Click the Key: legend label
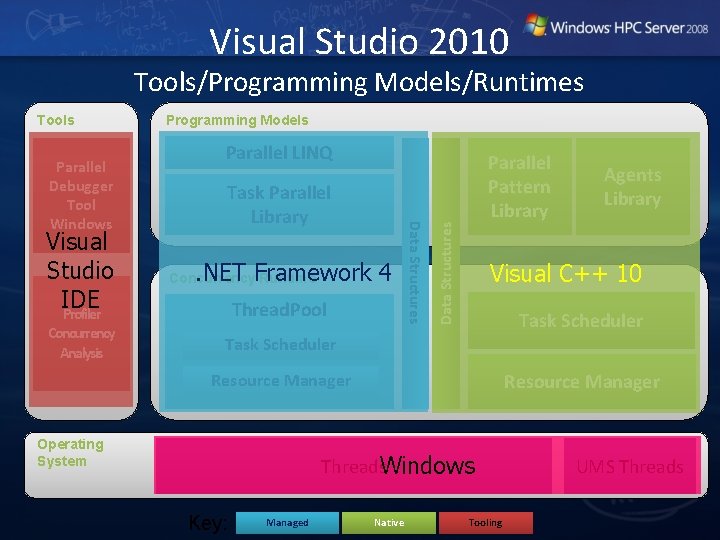 [207, 523]
